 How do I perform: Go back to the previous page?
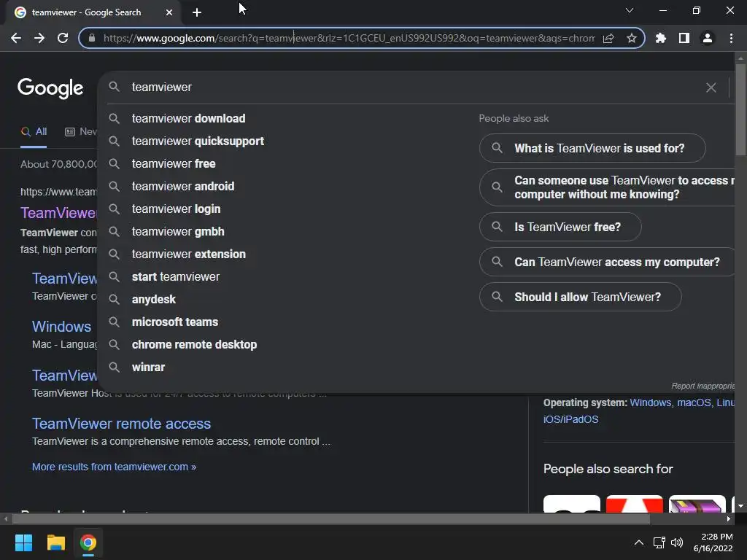[x=16, y=38]
